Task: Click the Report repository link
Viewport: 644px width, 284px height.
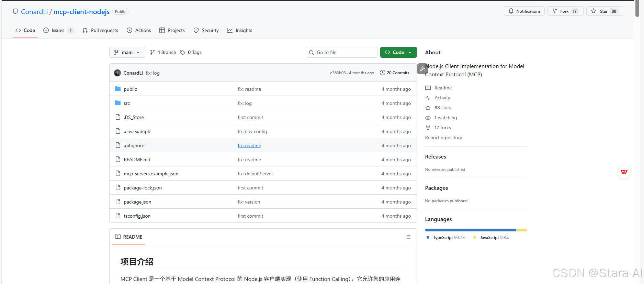Action: (x=443, y=138)
